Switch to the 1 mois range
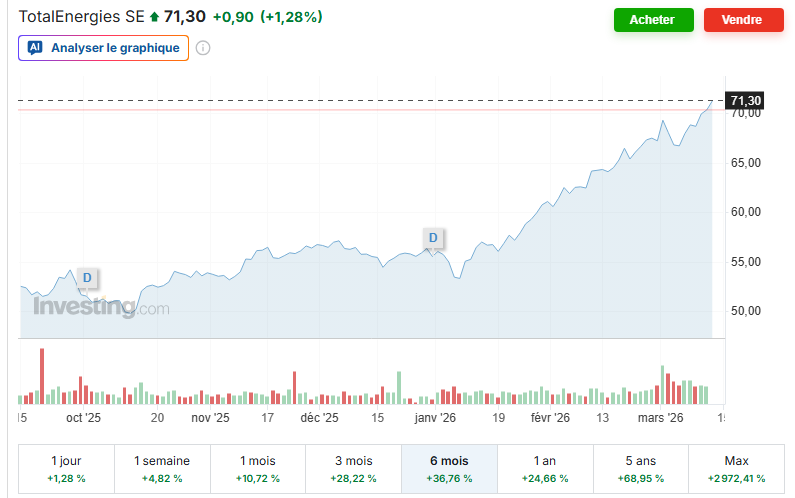 click(x=257, y=468)
